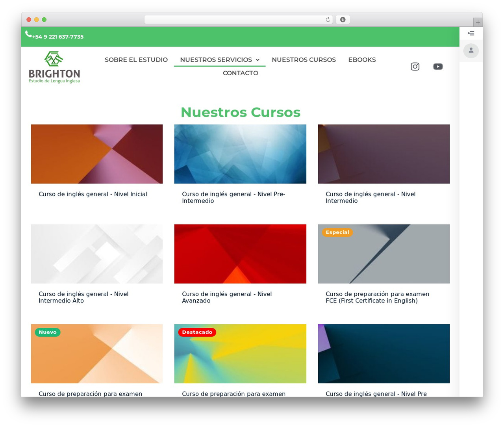Select the orange Nivel Inicial course thumbnail

(97, 154)
